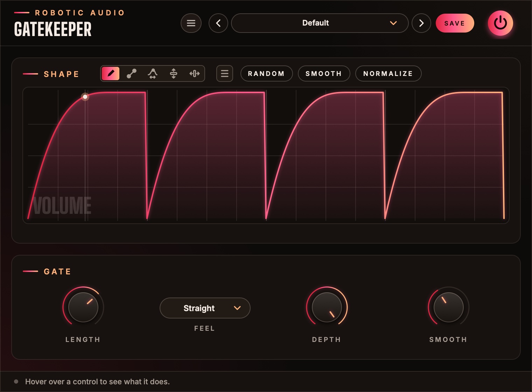Select the pencil draw tool
Viewport: 532px width, 392px height.
(111, 73)
